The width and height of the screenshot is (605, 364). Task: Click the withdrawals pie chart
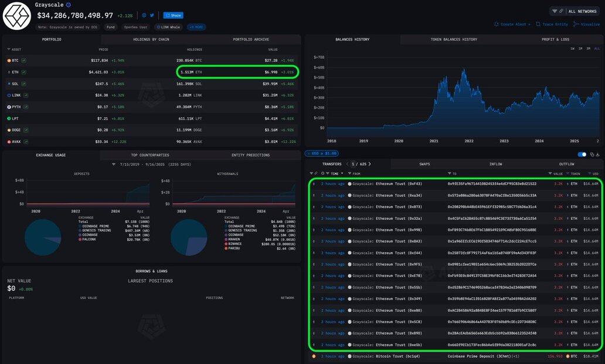pyautogui.click(x=189, y=237)
